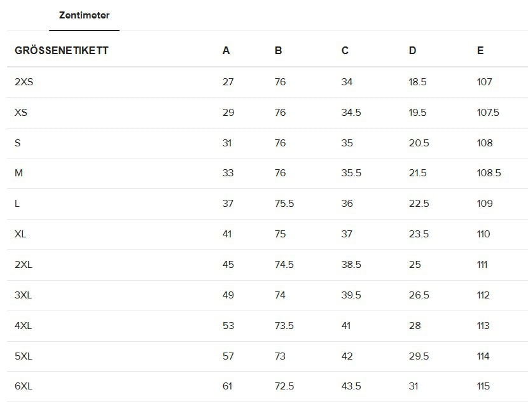Click the GRÖSSENETIKETT column header
The width and height of the screenshot is (528, 420).
click(x=62, y=51)
